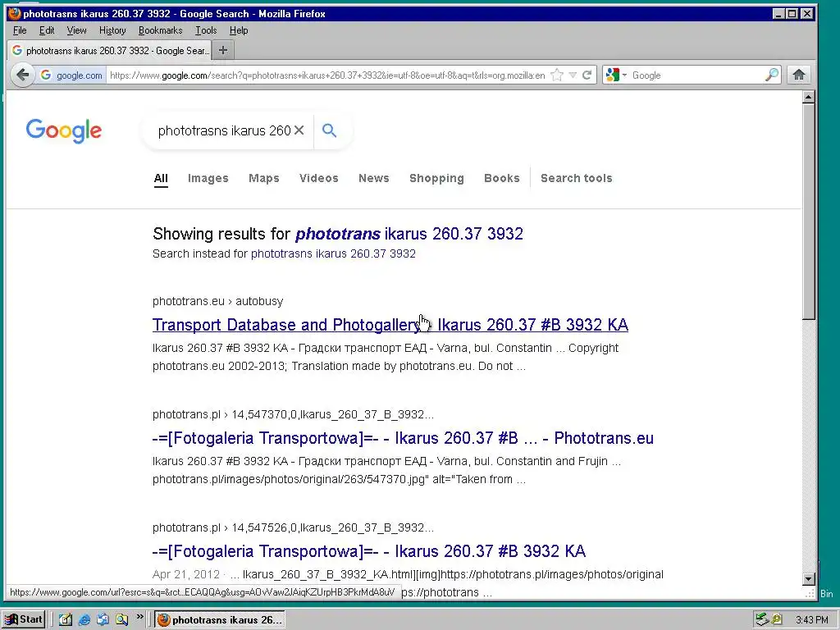Switch to the Videos results tab
Screen dimensions: 840x630
coord(319,178)
